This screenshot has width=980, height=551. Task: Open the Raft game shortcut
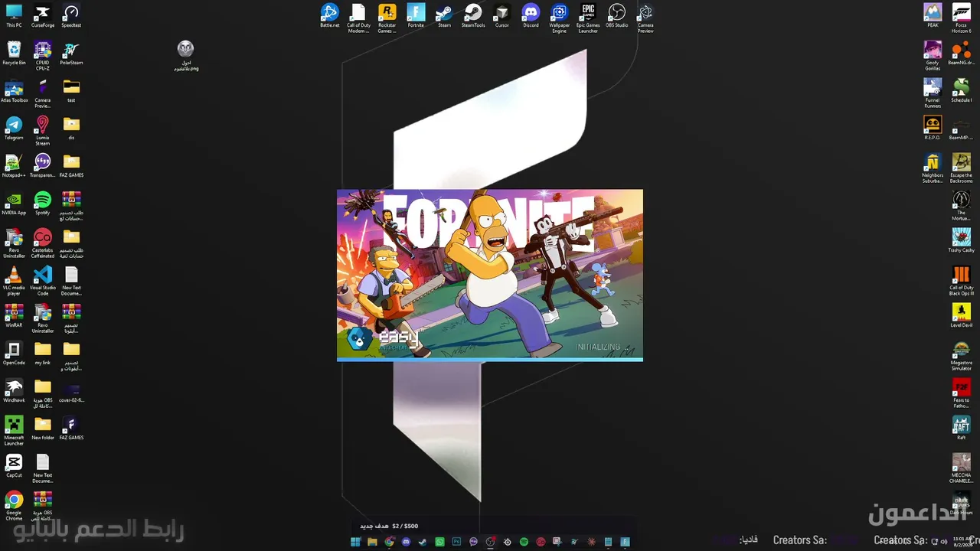tap(961, 429)
